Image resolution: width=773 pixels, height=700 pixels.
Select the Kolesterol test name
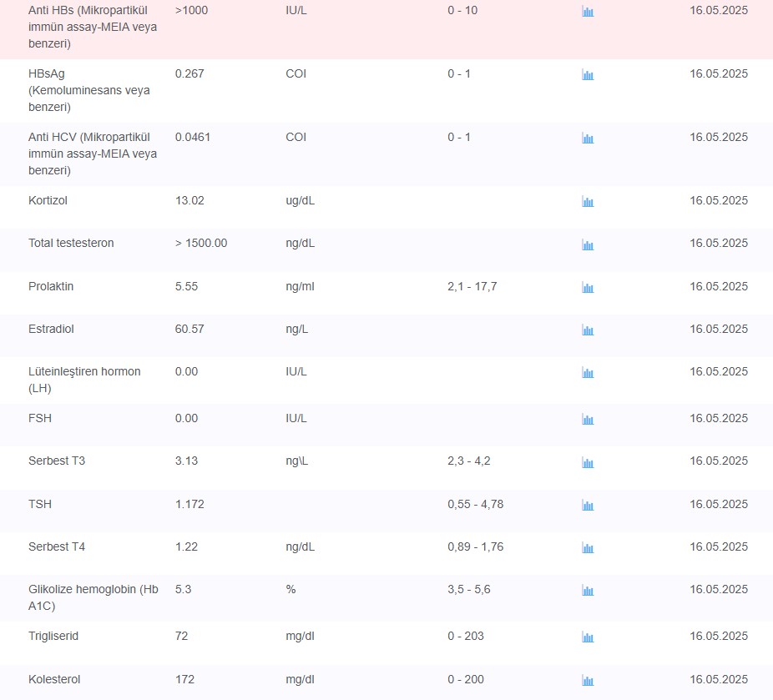click(x=54, y=679)
